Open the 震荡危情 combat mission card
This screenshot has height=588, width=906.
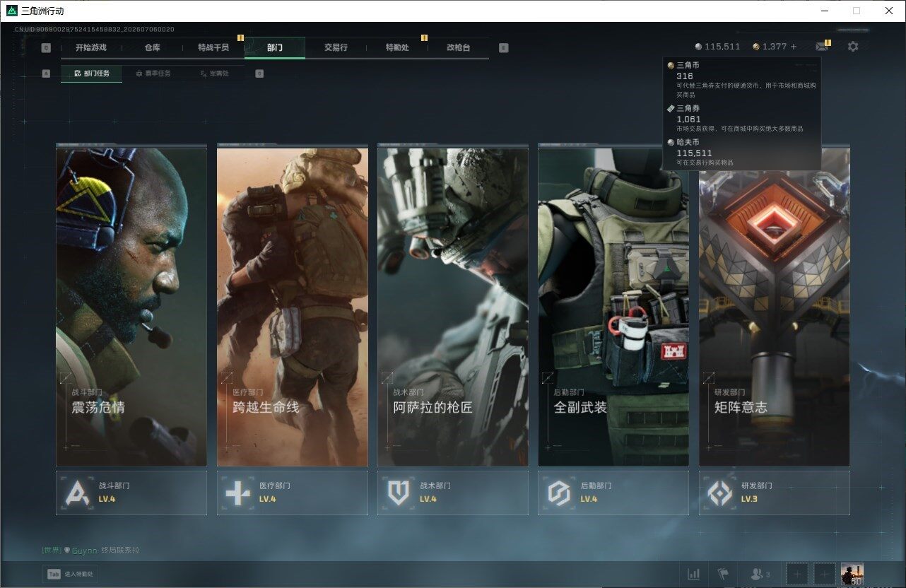[x=131, y=305]
